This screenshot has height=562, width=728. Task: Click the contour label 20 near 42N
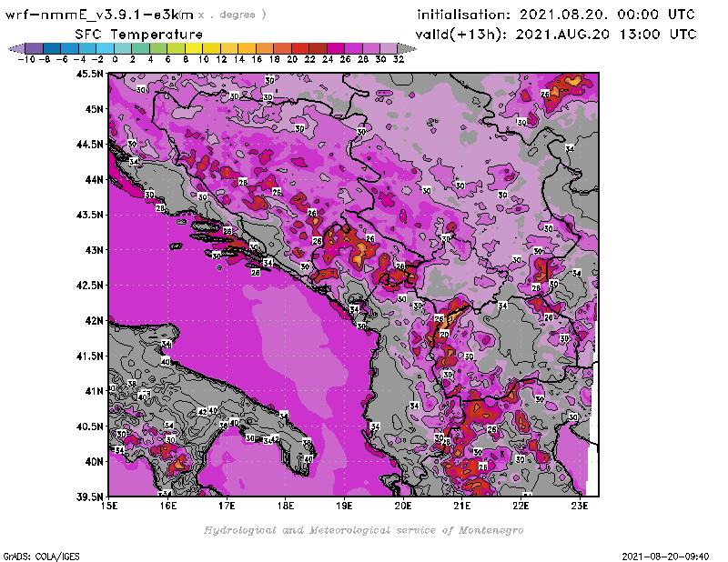[x=444, y=334]
